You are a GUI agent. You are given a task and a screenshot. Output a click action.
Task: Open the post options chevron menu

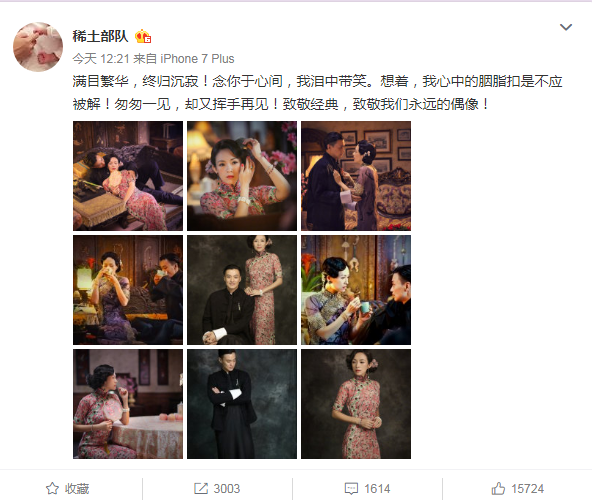point(566,27)
